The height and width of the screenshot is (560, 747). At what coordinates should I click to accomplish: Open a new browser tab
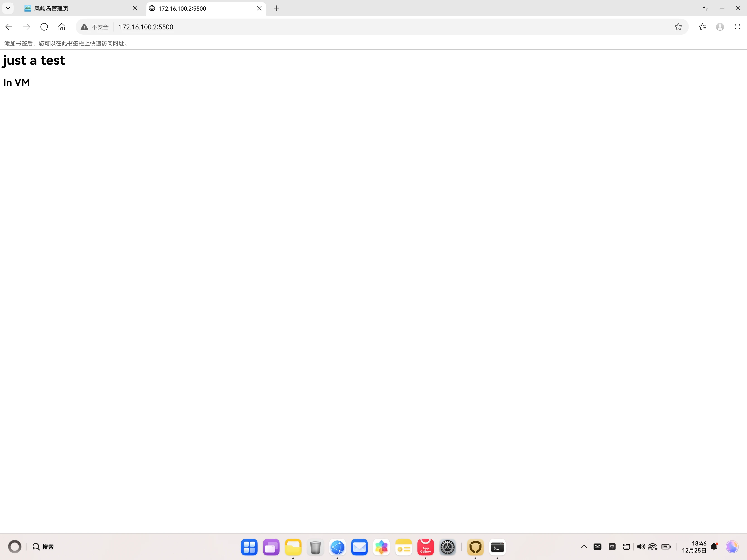pos(276,8)
